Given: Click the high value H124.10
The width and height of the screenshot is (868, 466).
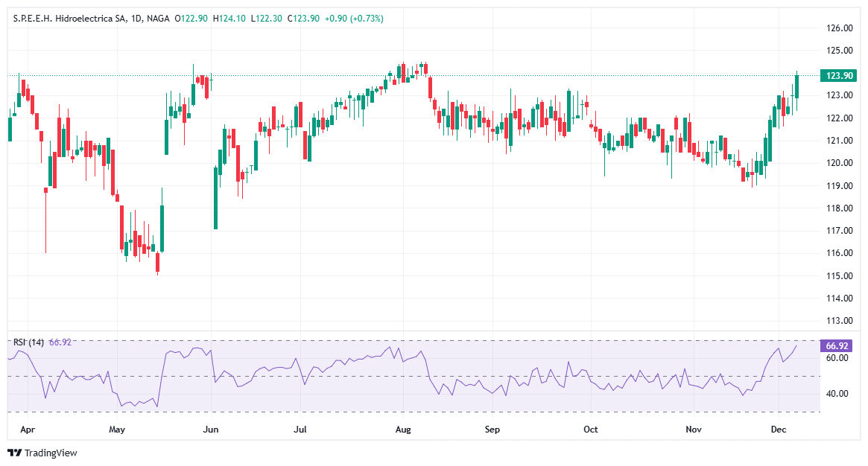Looking at the screenshot, I should coord(229,19).
